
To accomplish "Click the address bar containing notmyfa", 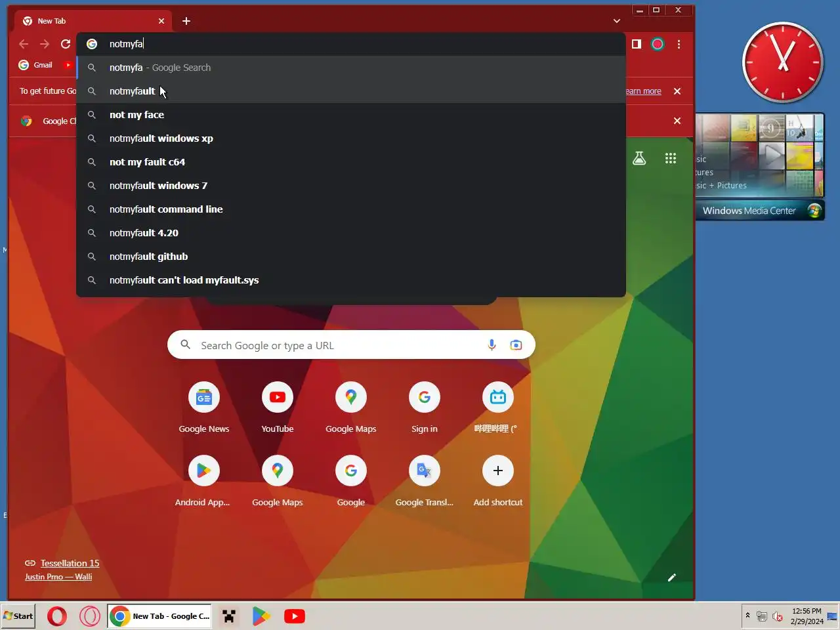I will [x=351, y=44].
